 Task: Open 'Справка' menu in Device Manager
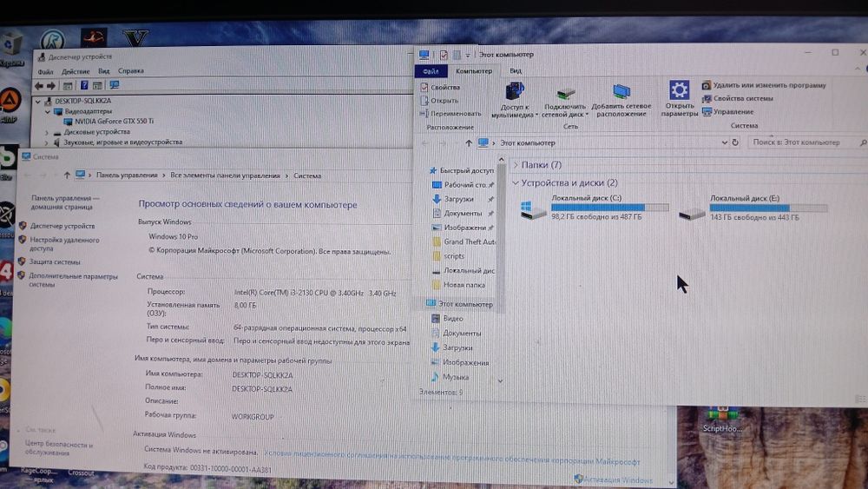click(131, 71)
